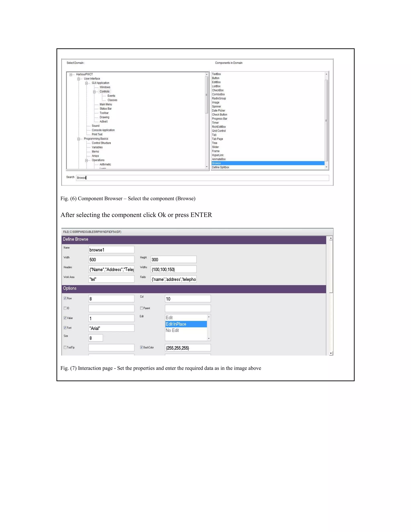Select Console Application tree item

[103, 130]
